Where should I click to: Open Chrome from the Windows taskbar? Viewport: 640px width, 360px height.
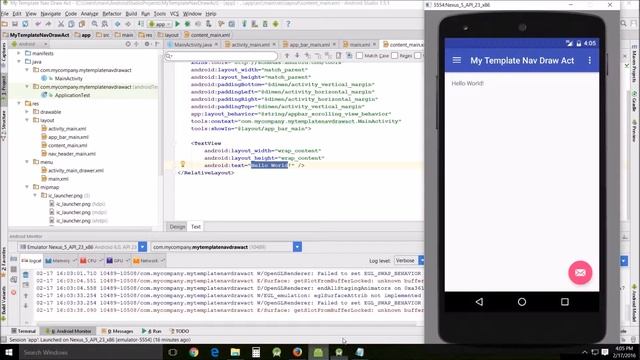pos(194,352)
